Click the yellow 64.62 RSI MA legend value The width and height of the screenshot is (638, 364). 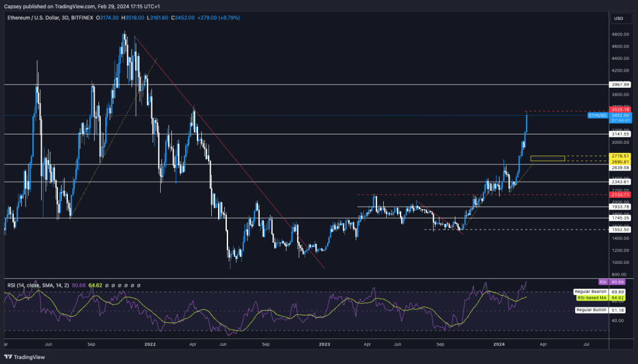(x=95, y=285)
